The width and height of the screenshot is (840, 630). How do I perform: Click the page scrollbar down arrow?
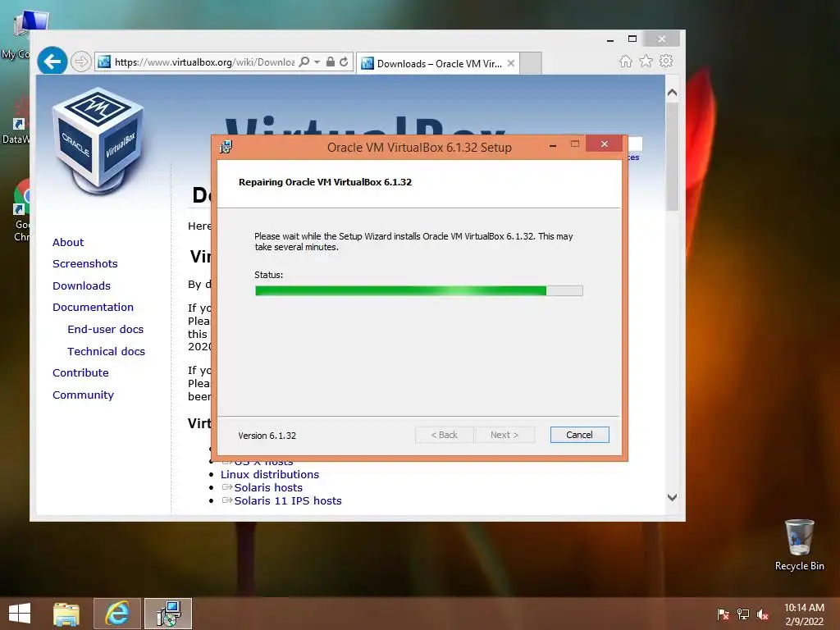[673, 497]
